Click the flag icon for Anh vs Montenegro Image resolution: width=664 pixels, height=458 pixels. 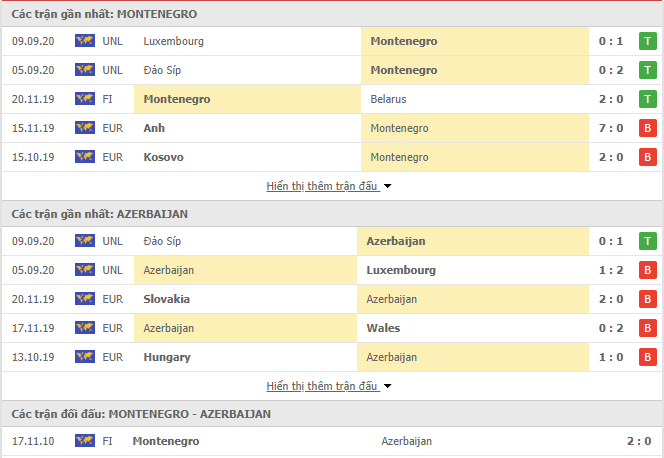[x=85, y=127]
